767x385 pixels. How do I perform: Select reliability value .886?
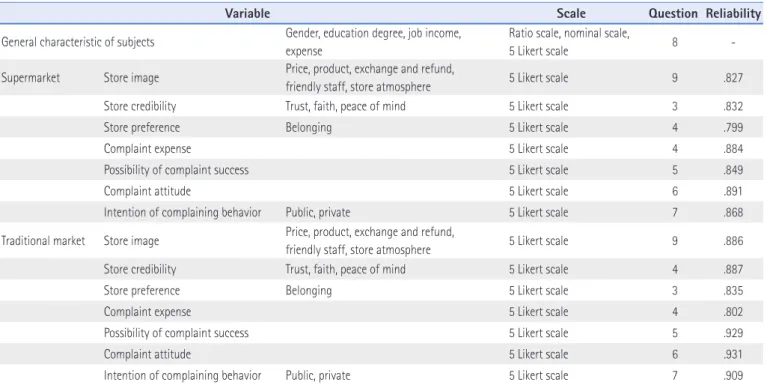(733, 241)
